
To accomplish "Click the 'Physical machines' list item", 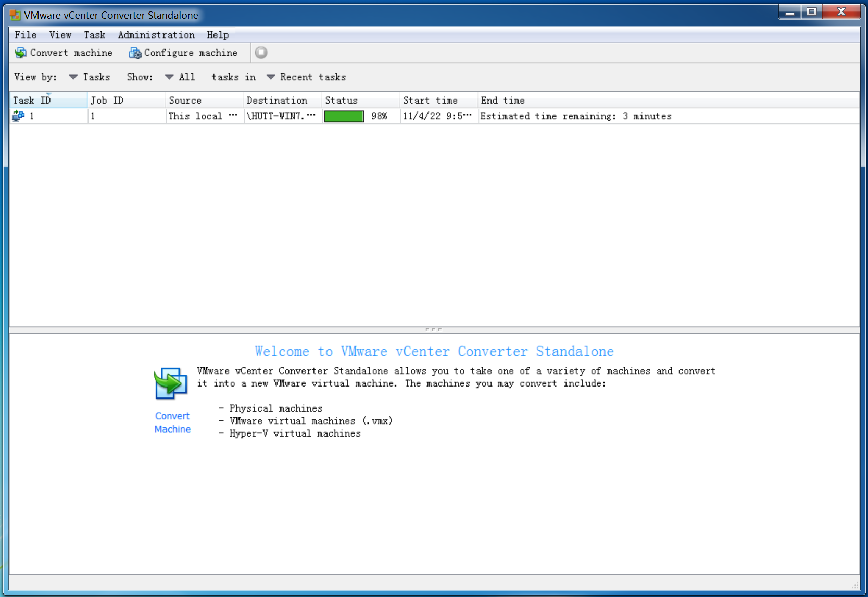I will (276, 408).
